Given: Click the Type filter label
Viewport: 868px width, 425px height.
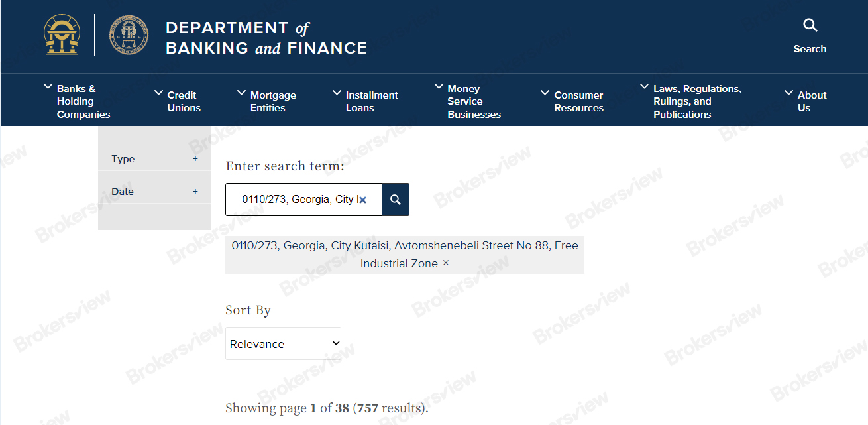Looking at the screenshot, I should [123, 159].
